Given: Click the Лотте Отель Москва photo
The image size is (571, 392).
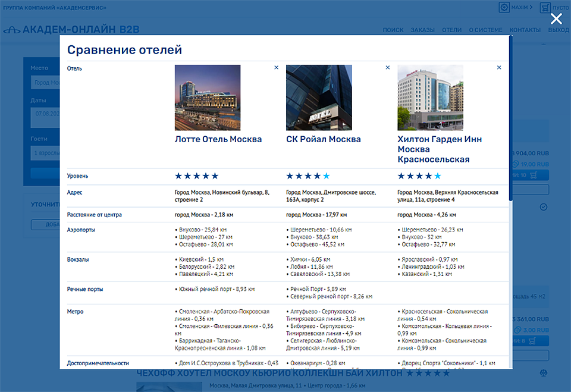Looking at the screenshot, I should [208, 98].
